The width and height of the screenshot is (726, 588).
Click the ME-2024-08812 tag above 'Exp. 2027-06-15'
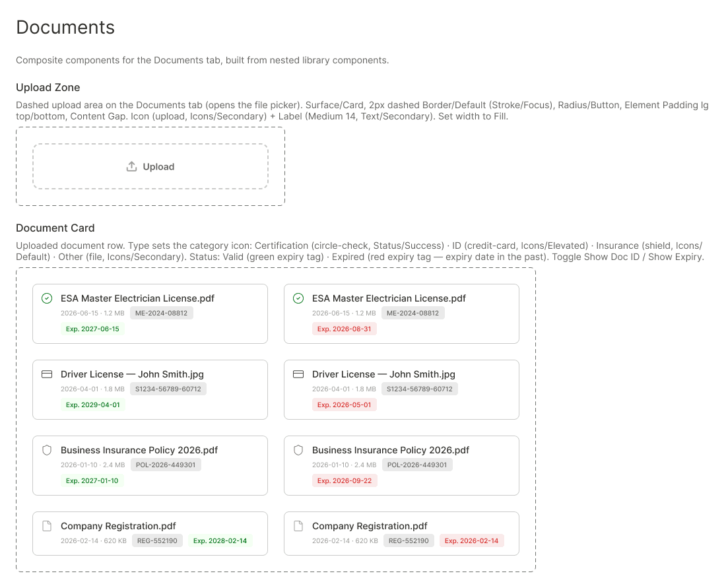161,313
